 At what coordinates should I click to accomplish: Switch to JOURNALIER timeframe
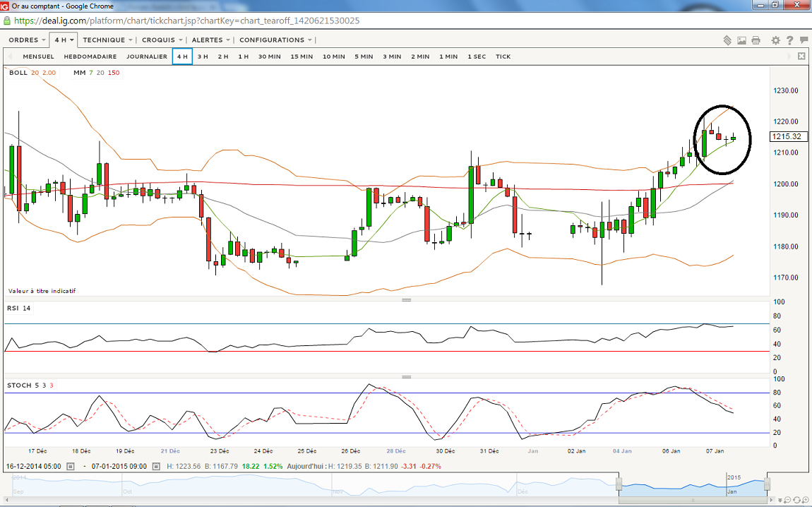147,56
